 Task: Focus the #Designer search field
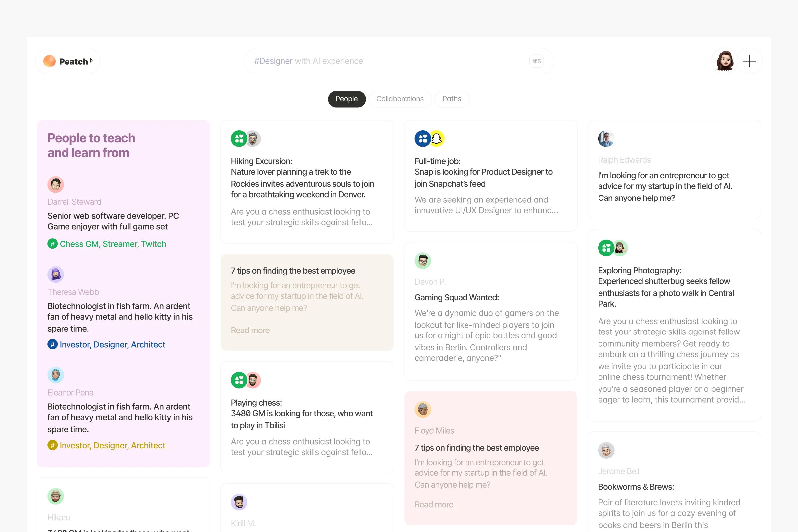tap(373, 61)
